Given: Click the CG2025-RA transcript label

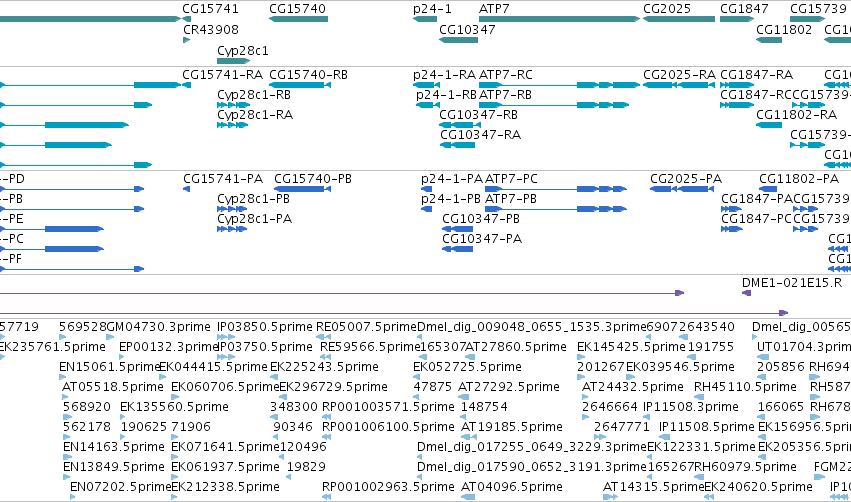Looking at the screenshot, I should coord(679,74).
